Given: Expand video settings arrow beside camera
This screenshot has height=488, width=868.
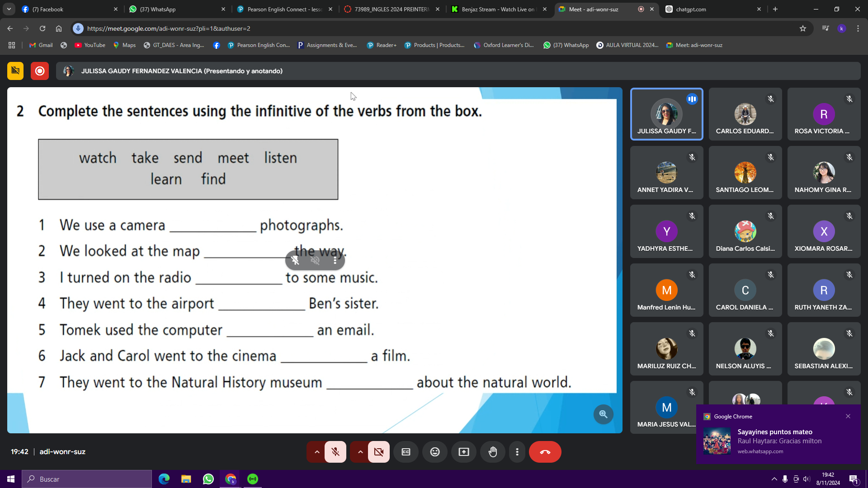Looking at the screenshot, I should click(360, 452).
